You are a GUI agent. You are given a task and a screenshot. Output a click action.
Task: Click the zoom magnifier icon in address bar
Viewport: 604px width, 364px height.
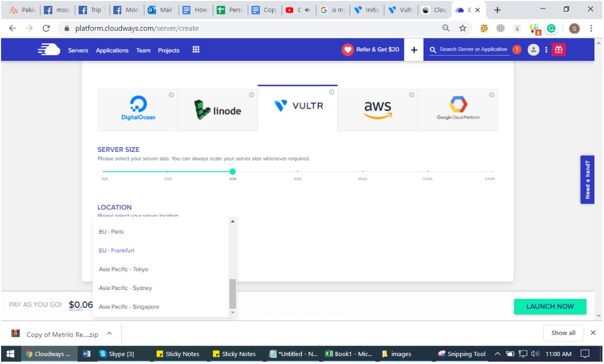446,28
